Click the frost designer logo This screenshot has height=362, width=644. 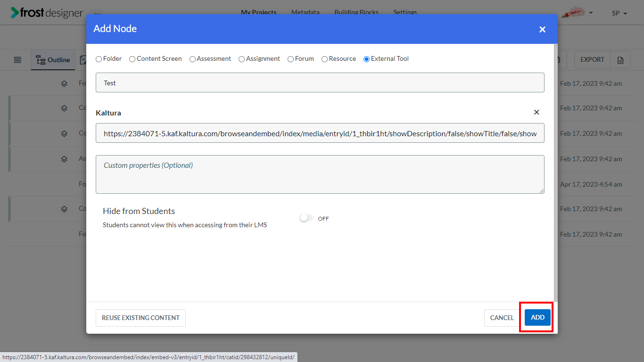pos(47,13)
